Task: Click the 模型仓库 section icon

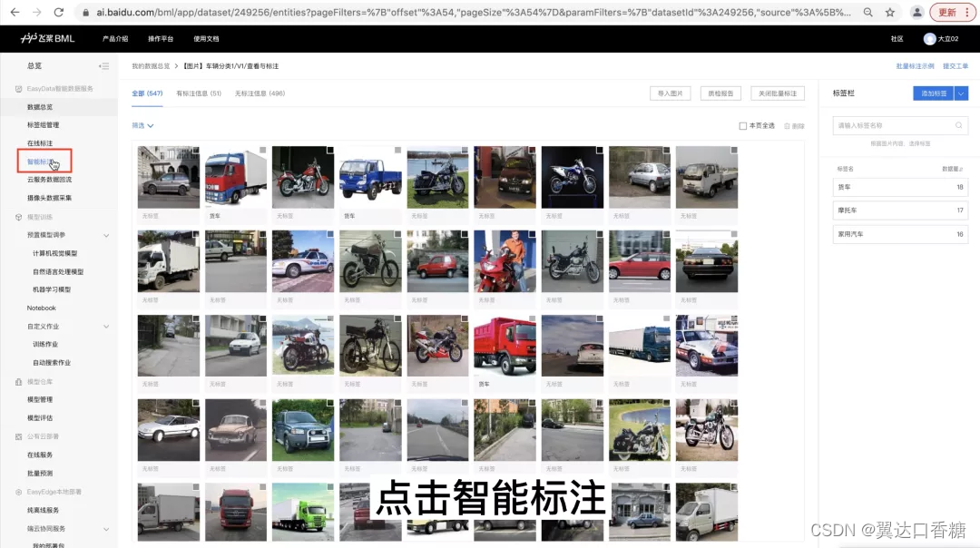Action: [x=18, y=381]
